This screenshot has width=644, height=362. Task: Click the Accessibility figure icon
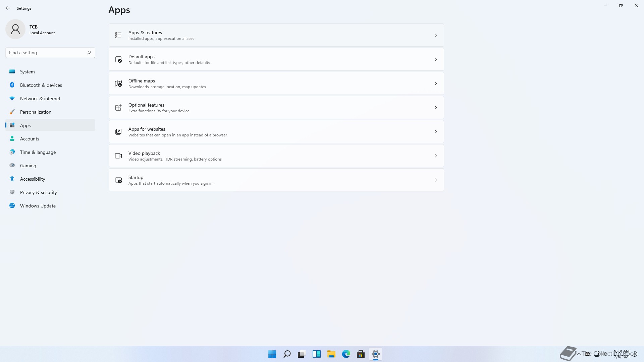point(12,179)
